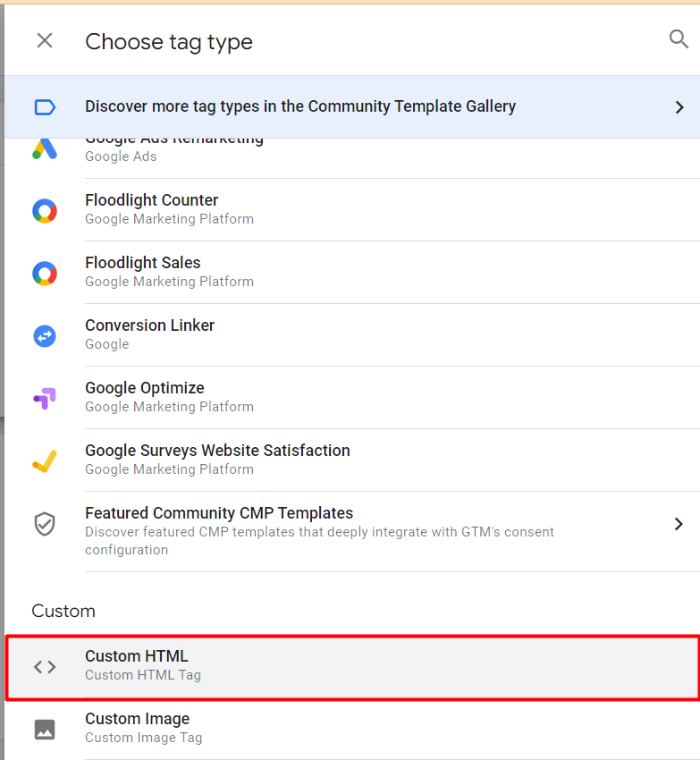Click the Community Template Gallery tag icon
The height and width of the screenshot is (760, 700).
click(45, 107)
